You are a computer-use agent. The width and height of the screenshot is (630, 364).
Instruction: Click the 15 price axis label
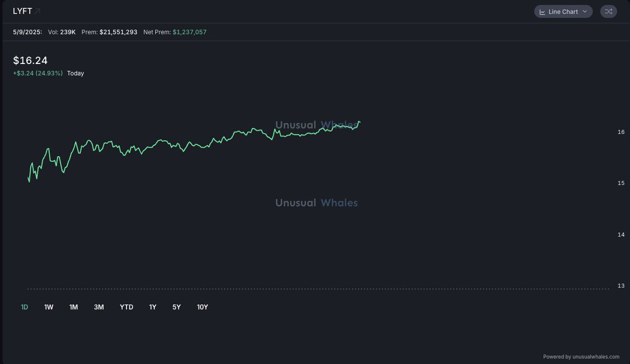point(621,184)
